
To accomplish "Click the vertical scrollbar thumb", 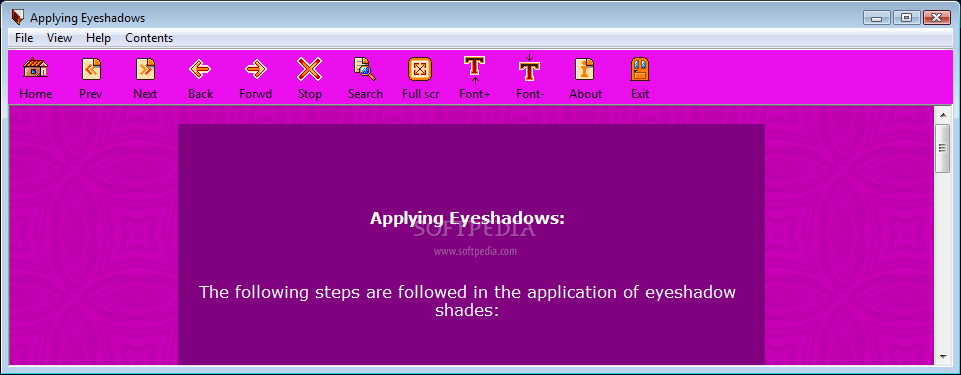I will [x=943, y=148].
